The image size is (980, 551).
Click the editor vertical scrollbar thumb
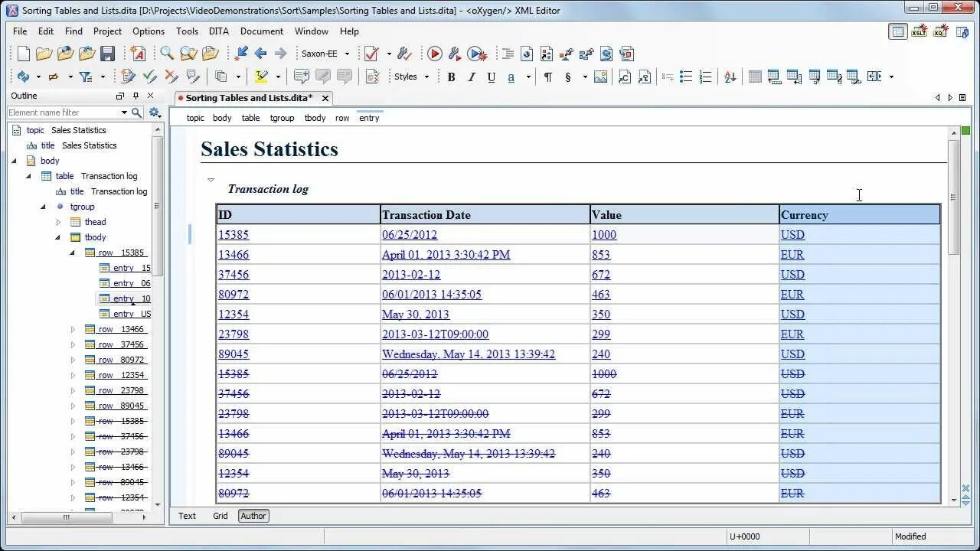point(953,197)
